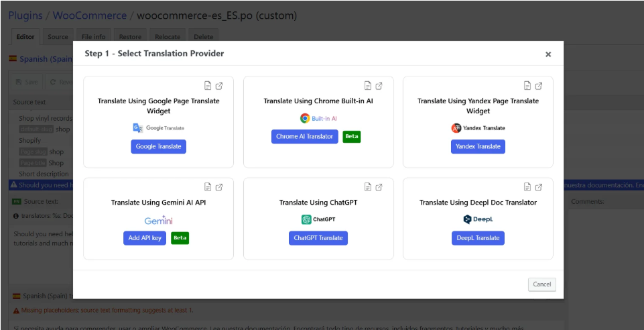Open external link icon on ChatGPT card
The image size is (644, 330).
click(379, 187)
